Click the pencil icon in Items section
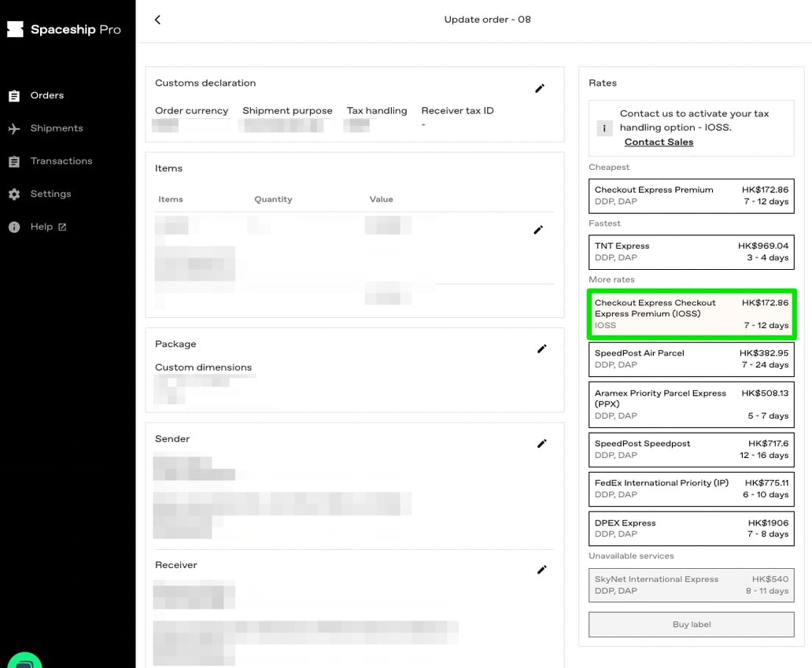 (538, 230)
